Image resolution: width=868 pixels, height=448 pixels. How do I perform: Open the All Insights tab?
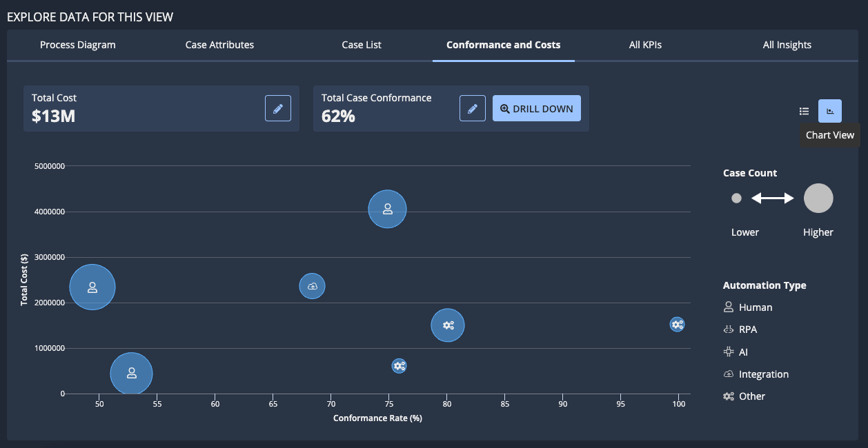tap(787, 45)
